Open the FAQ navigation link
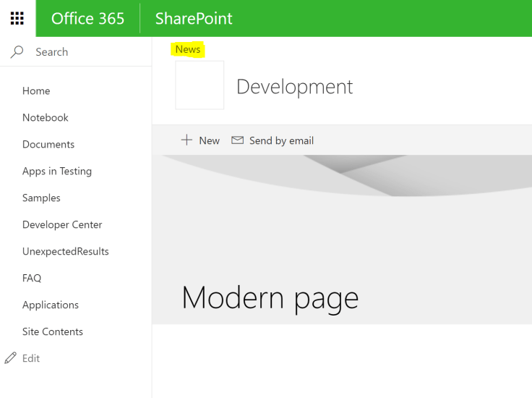Image resolution: width=532 pixels, height=398 pixels. [32, 279]
